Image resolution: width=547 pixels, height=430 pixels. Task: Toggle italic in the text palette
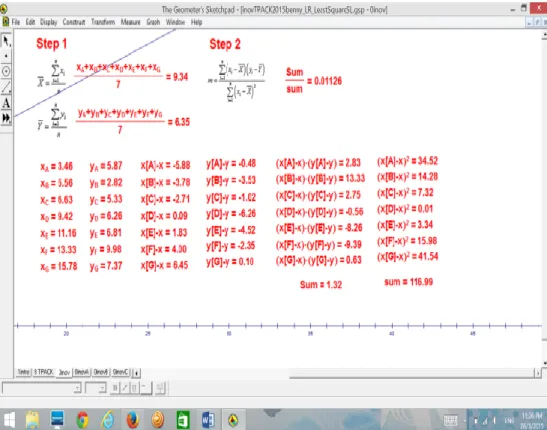click(125, 388)
